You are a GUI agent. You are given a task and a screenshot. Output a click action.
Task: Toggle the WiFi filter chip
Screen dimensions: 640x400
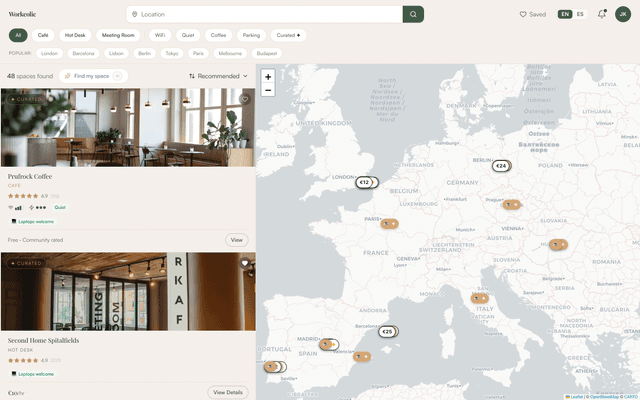[160, 35]
